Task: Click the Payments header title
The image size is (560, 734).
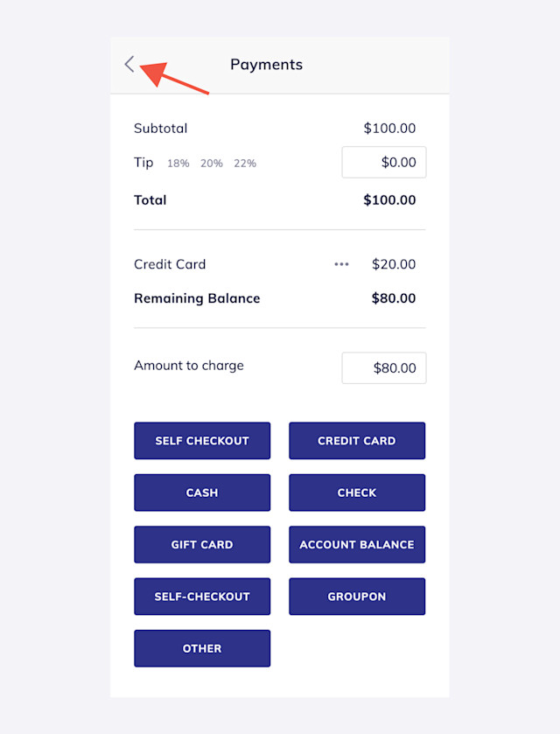Action: [x=266, y=65]
